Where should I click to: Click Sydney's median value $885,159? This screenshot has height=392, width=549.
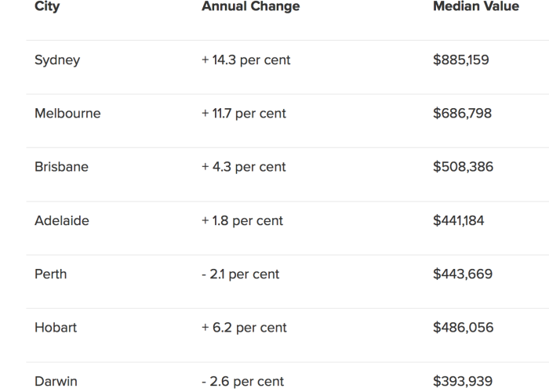tap(461, 60)
